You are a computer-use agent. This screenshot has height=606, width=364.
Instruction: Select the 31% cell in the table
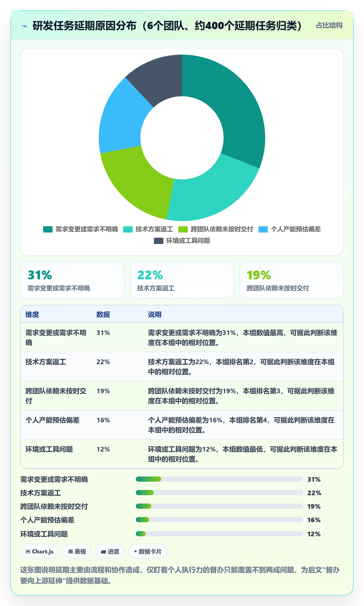click(103, 333)
